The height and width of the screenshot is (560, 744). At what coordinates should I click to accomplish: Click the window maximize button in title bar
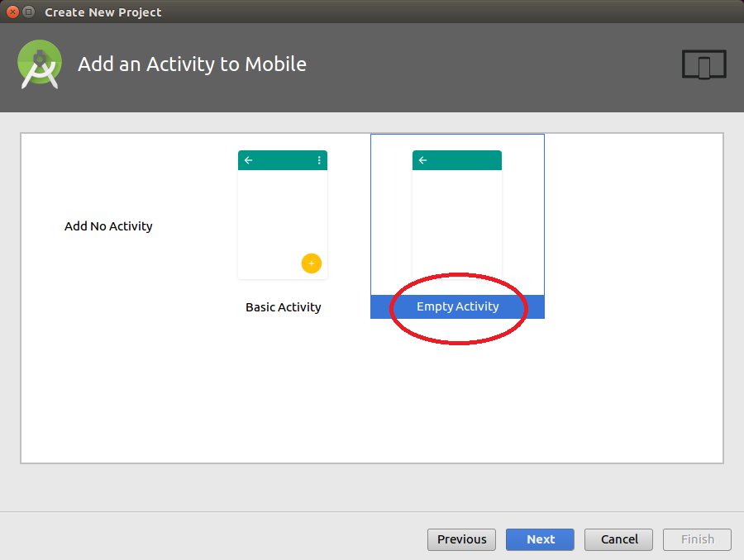coord(29,12)
